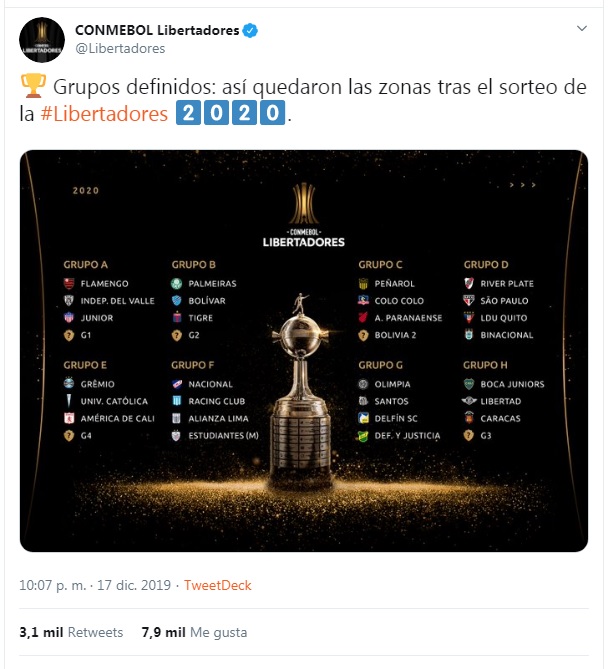Click the Peñarol crest in Grupo C
The image size is (608, 669).
(x=365, y=284)
